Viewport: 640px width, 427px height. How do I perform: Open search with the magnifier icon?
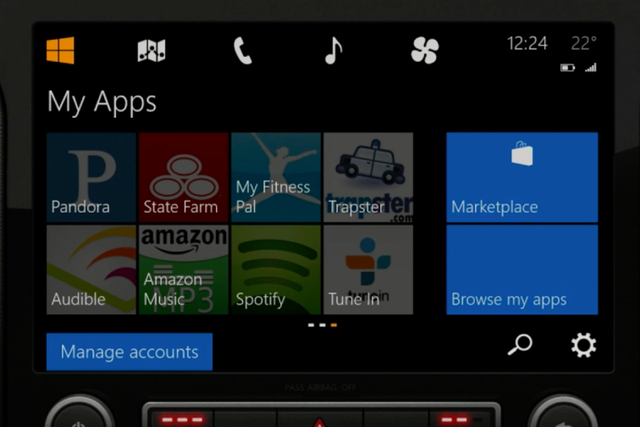tap(520, 345)
